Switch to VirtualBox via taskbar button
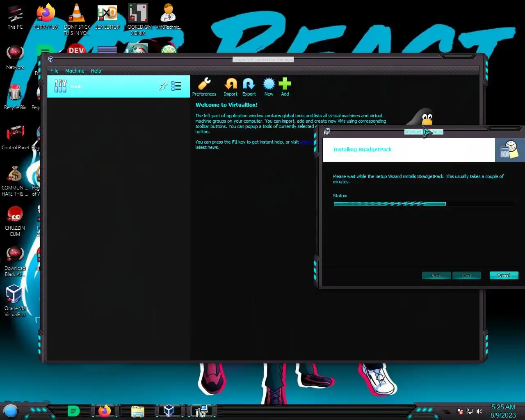Image resolution: width=525 pixels, height=420 pixels. pos(169,411)
